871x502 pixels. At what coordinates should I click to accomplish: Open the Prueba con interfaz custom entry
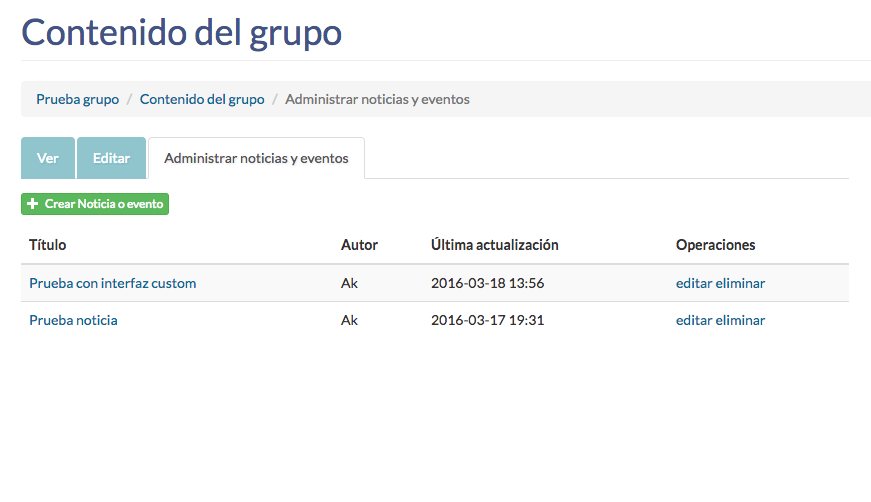pyautogui.click(x=112, y=283)
